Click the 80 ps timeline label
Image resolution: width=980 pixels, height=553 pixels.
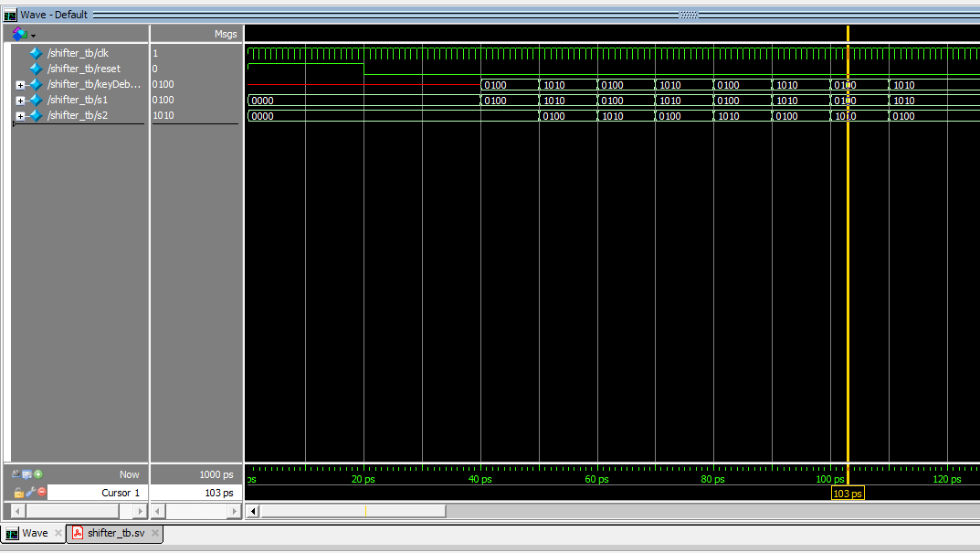tap(712, 479)
